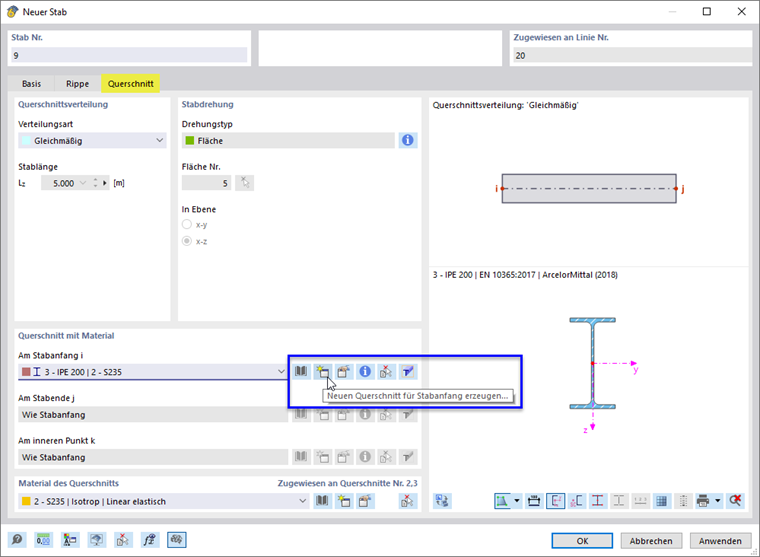Edit material in Material des Querschnitts
760x557 pixels.
(365, 501)
